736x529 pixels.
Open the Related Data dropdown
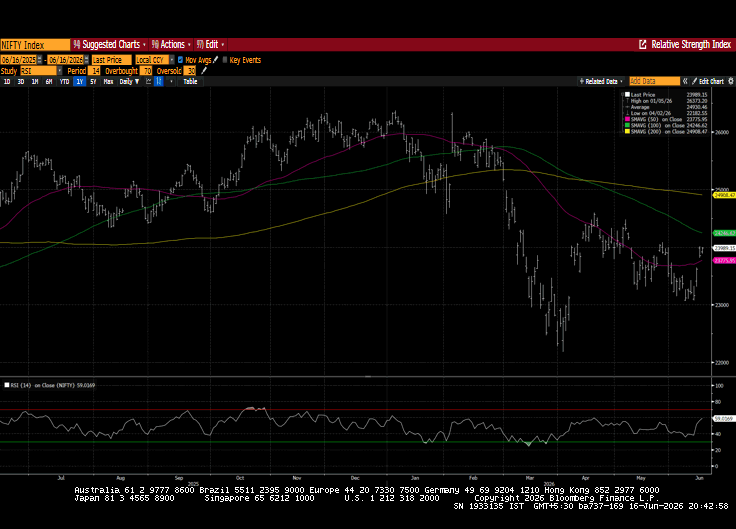(601, 81)
